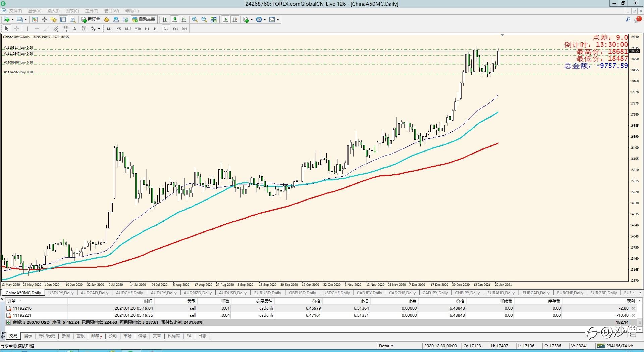
Task: Expand the periodicity clock dropdown arrow
Action: pyautogui.click(x=265, y=19)
